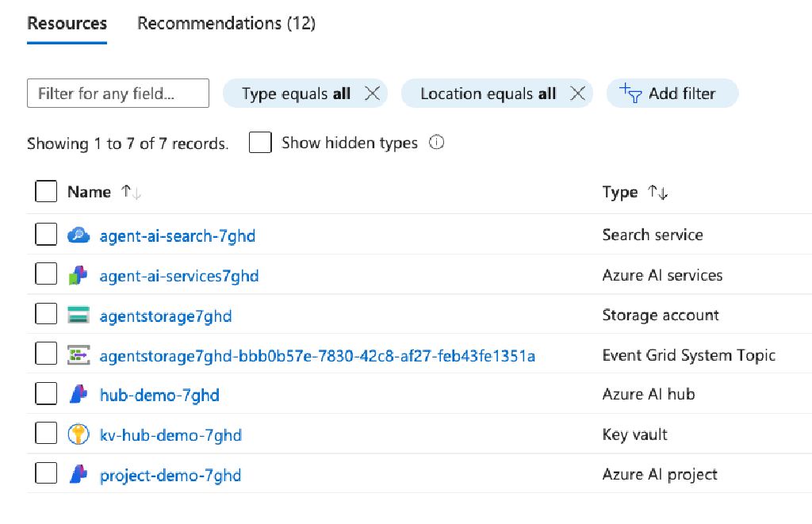This screenshot has height=524, width=812.
Task: Click the Filter for any field input box
Action: pos(117,93)
